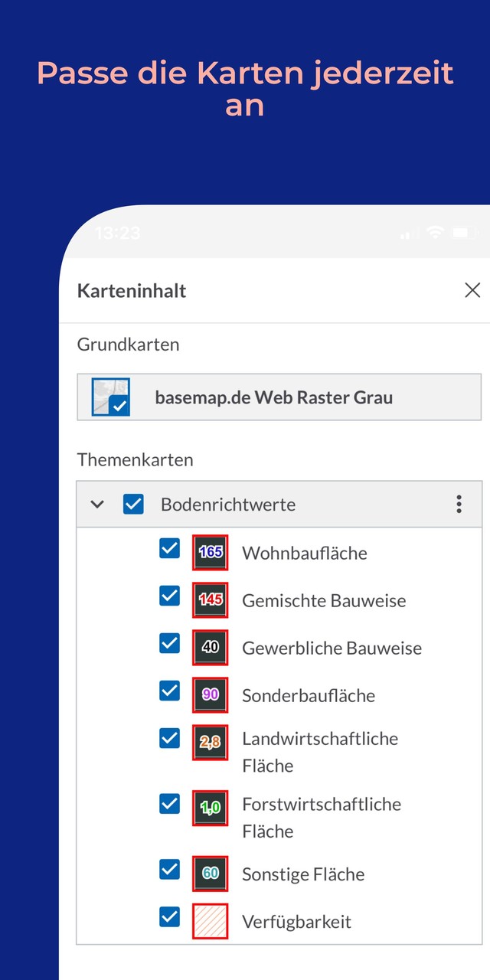Tap the basemap.de Web Raster Grau label
The image size is (490, 980).
pyautogui.click(x=273, y=397)
